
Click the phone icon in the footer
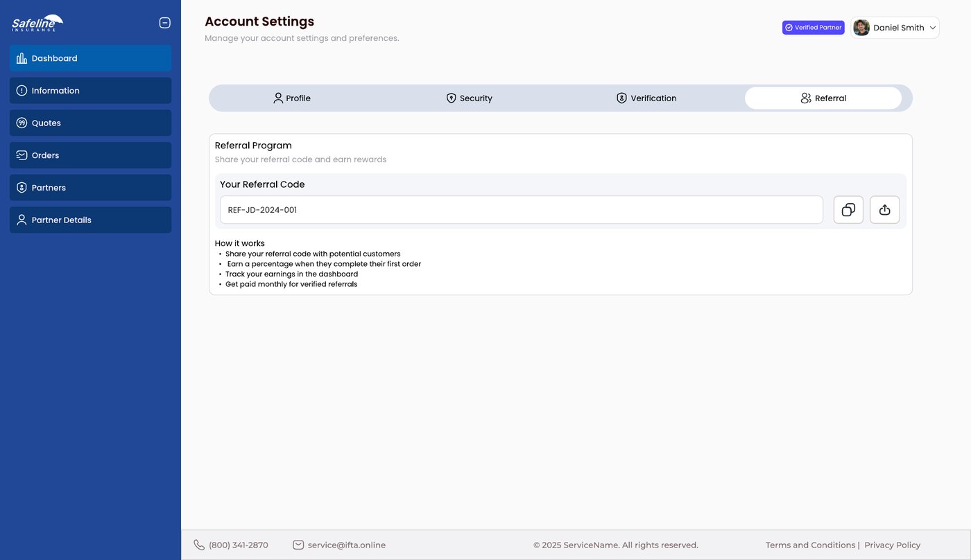199,545
